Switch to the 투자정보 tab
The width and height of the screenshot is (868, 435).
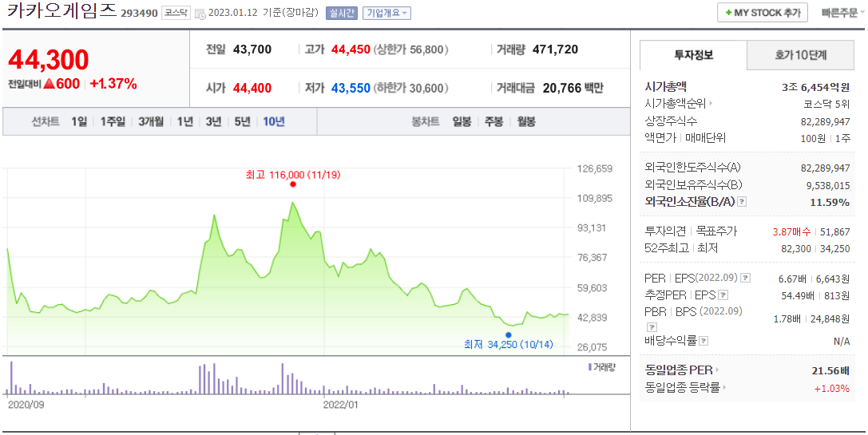694,55
